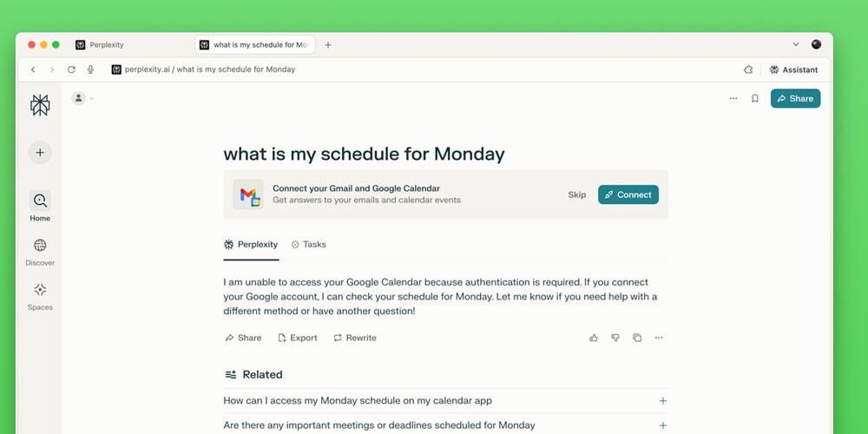Expand the browser tab list chevron
This screenshot has height=434, width=868.
pyautogui.click(x=796, y=45)
